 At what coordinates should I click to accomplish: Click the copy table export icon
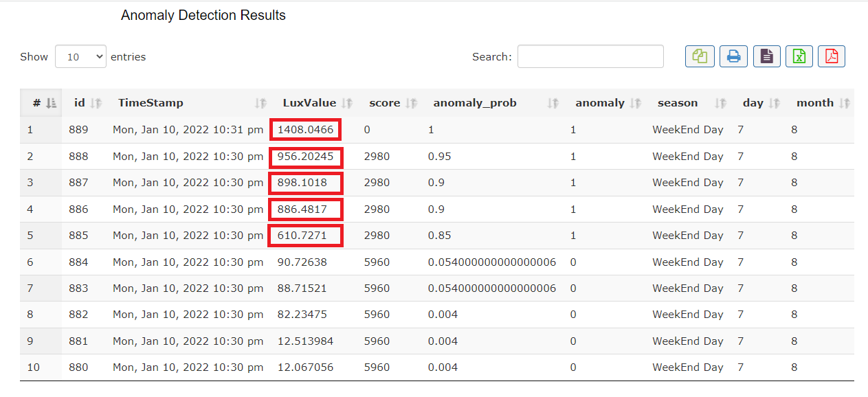(700, 56)
